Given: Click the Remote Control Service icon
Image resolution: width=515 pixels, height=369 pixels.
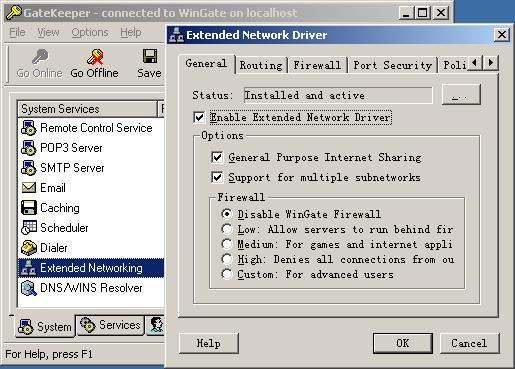Looking at the screenshot, I should point(29,128).
